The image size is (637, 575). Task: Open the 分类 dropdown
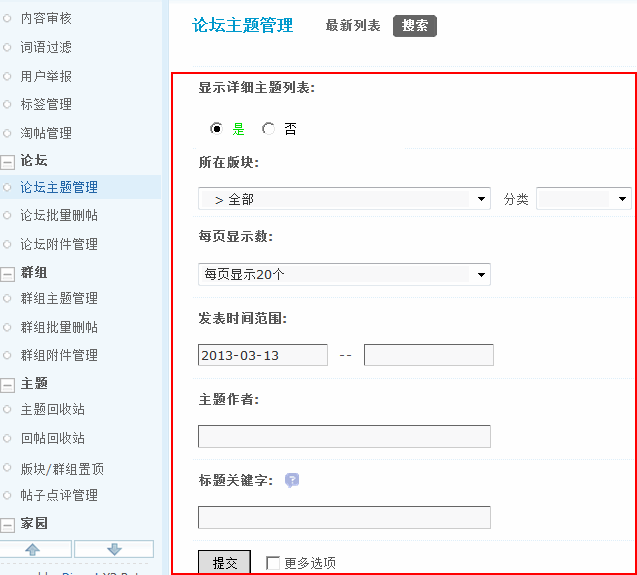tap(583, 199)
